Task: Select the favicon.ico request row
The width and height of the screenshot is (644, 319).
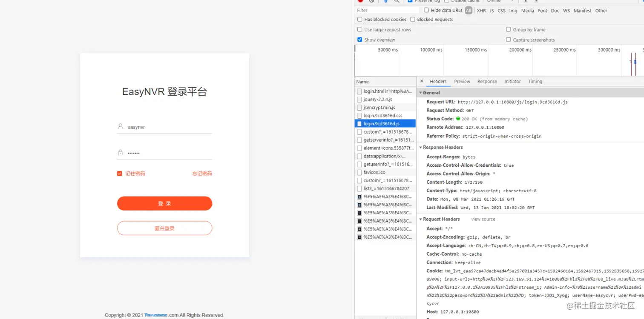Action: [385, 172]
